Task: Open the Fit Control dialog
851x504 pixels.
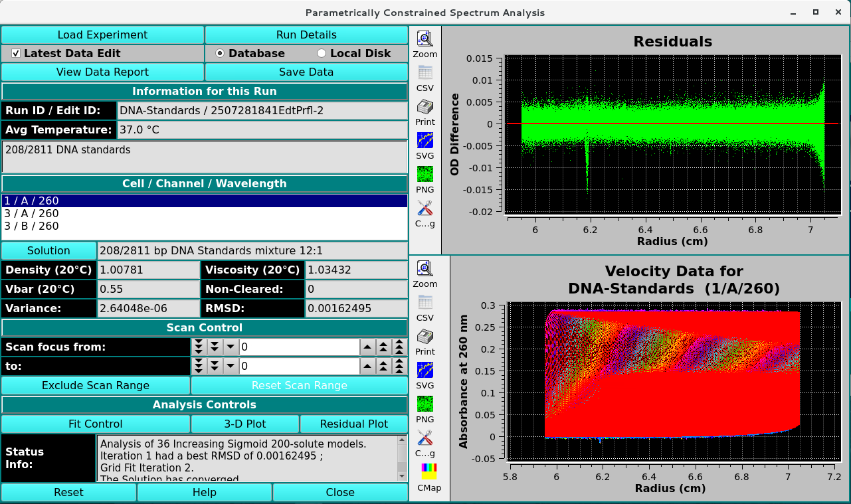Action: pos(96,424)
